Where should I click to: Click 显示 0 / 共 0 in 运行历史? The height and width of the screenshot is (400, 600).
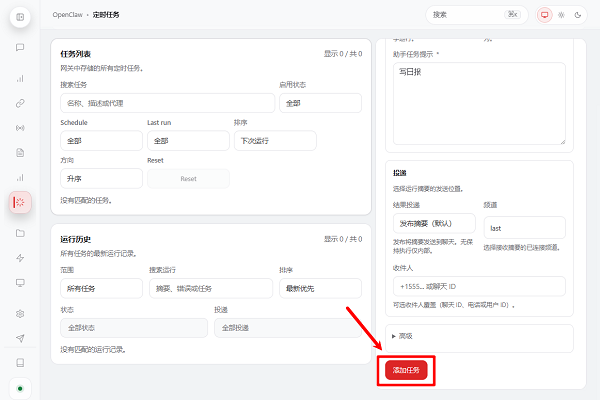(x=343, y=239)
